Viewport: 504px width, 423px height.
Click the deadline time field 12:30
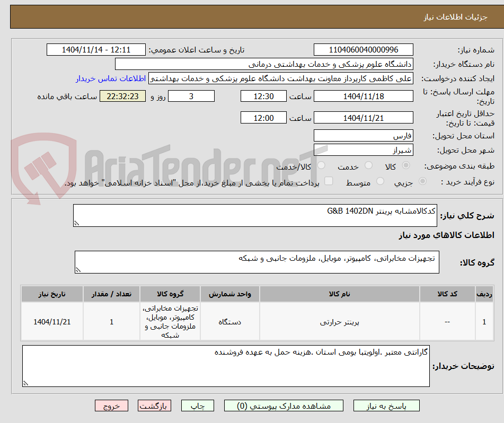263,96
